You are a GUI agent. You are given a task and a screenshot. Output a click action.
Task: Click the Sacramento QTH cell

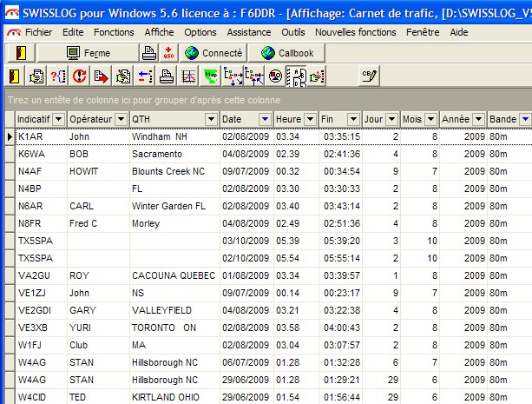click(174, 154)
